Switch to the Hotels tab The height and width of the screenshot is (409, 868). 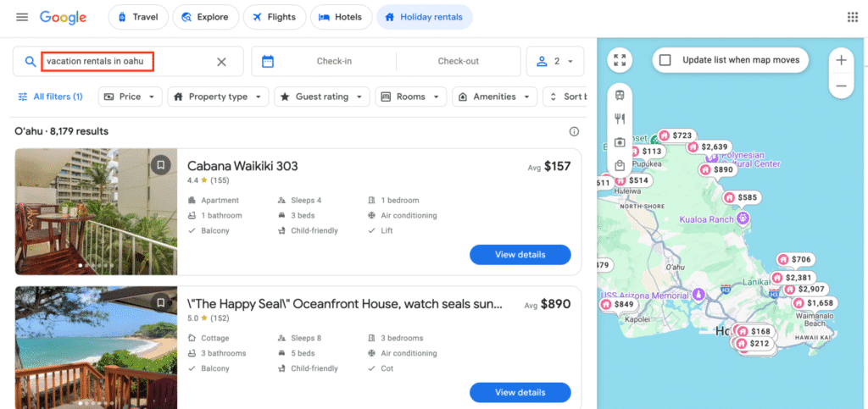pyautogui.click(x=341, y=17)
